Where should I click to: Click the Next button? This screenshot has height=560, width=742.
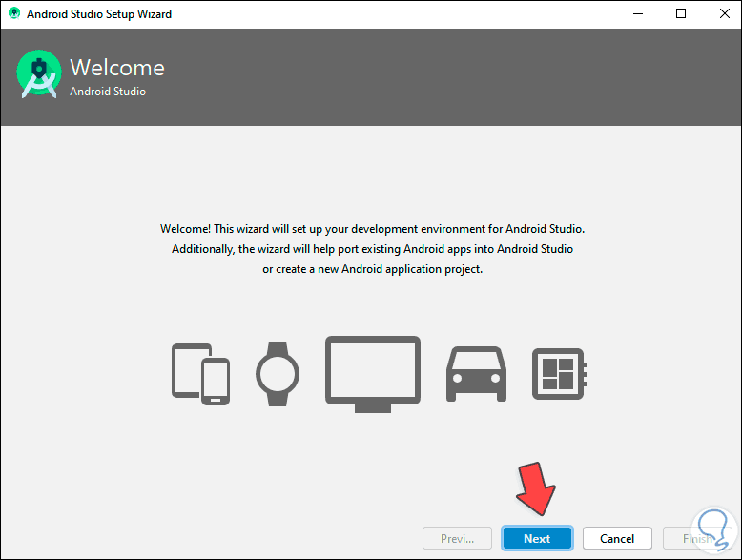tap(537, 538)
